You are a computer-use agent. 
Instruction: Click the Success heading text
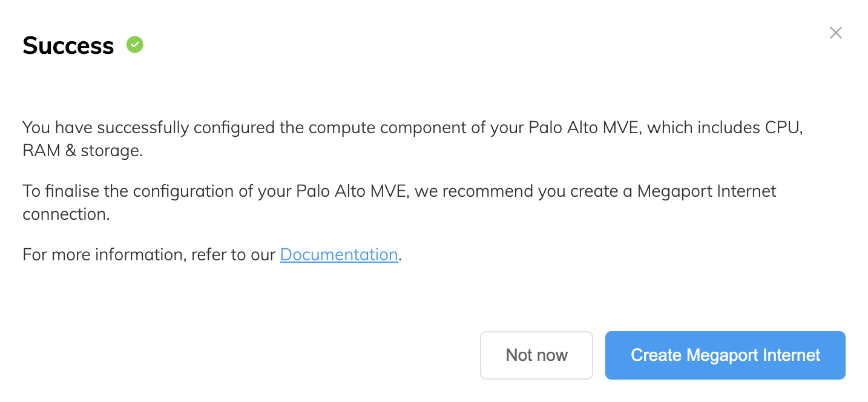point(68,45)
